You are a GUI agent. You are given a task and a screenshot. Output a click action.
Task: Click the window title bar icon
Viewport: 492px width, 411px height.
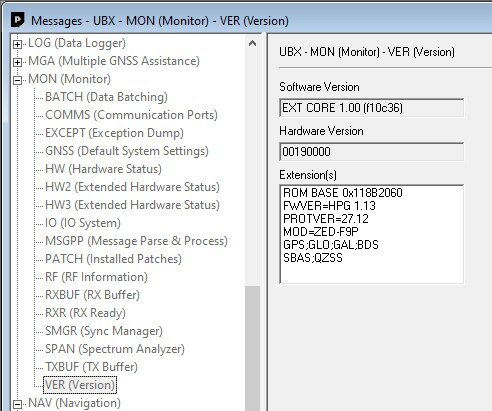point(17,20)
